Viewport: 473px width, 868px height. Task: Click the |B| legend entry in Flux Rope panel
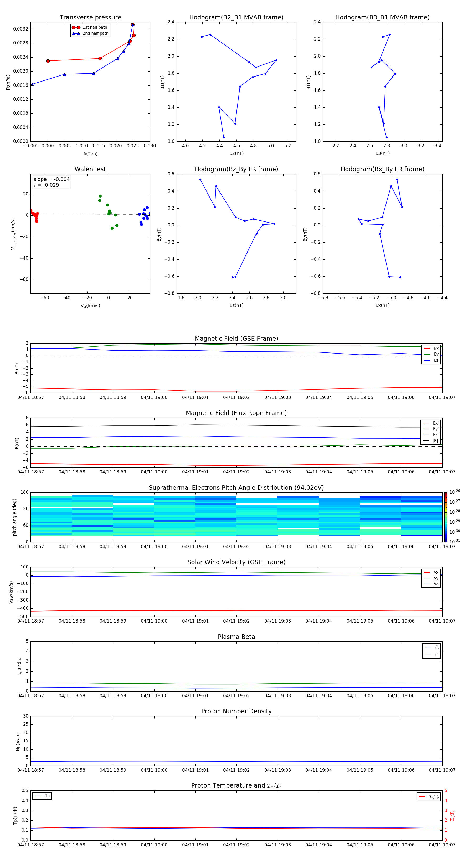pos(431,441)
